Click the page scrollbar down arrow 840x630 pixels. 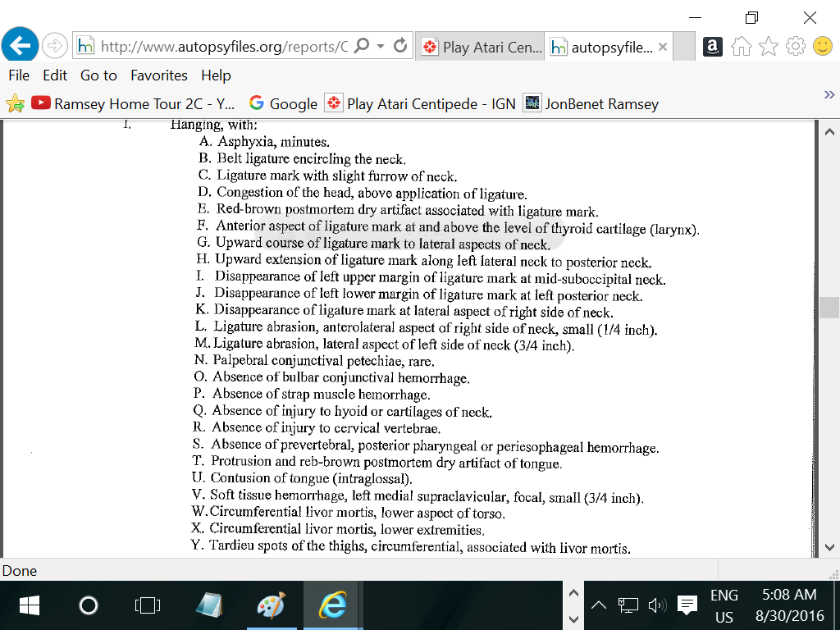[x=829, y=547]
